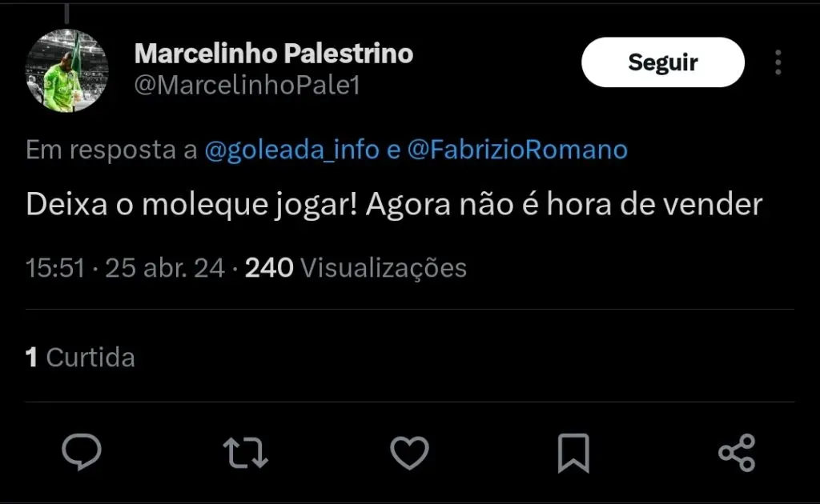Click the reply speech bubble icon
The width and height of the screenshot is (820, 504).
pos(82,452)
